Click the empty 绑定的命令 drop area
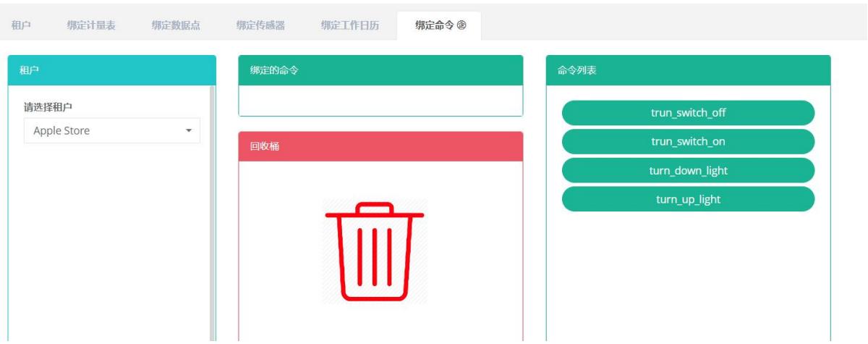Screen dimensions: 868x344 point(380,101)
